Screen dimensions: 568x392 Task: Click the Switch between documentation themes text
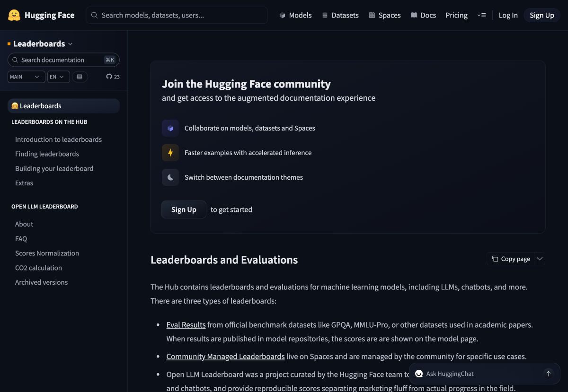[x=244, y=177]
